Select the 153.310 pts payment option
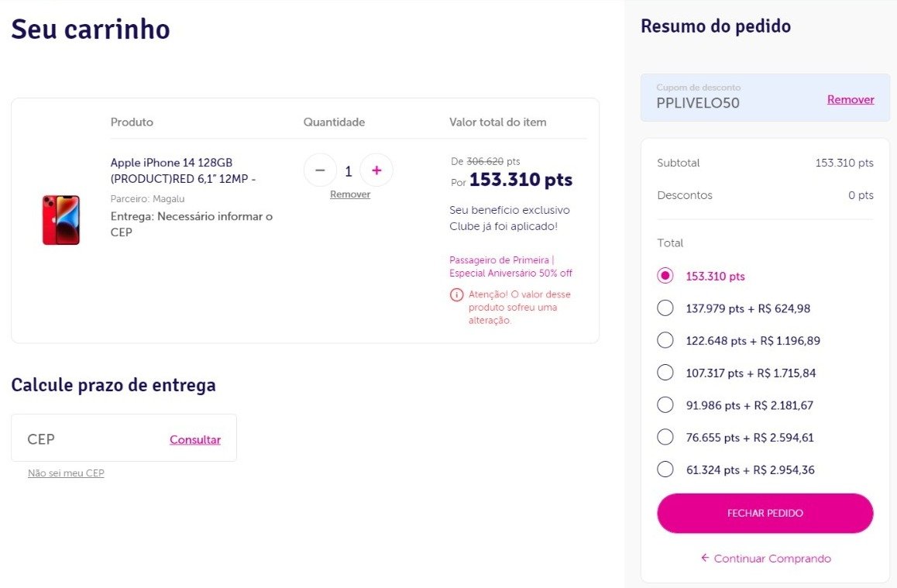Viewport: 897px width, 588px height. tap(665, 276)
